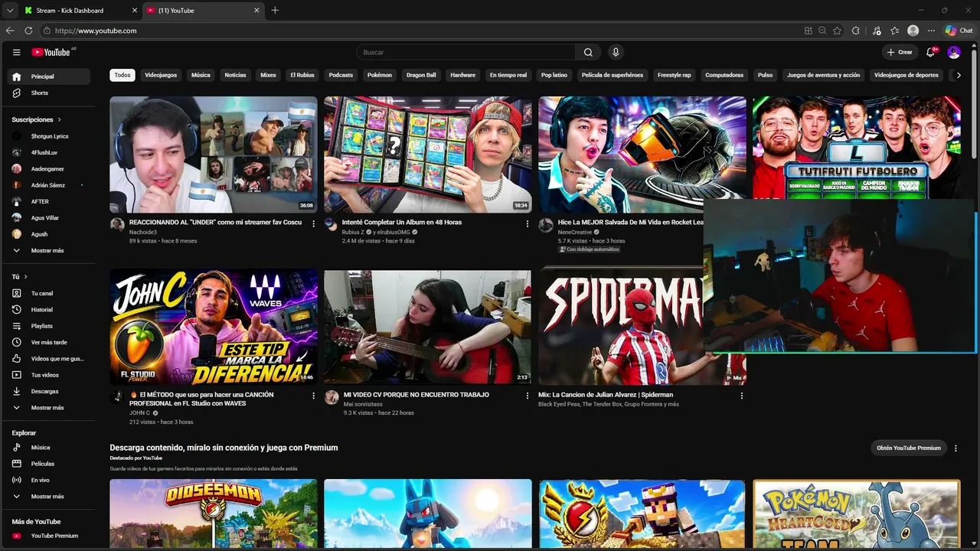The image size is (980, 551).
Task: Select the El Rubius filter chip
Action: pos(302,75)
